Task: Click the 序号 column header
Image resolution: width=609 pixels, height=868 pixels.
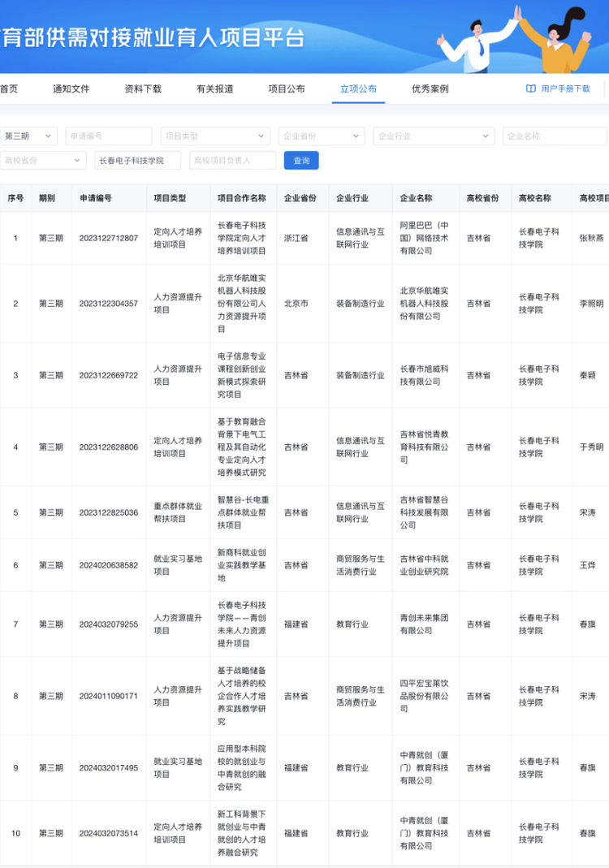Action: coord(15,198)
